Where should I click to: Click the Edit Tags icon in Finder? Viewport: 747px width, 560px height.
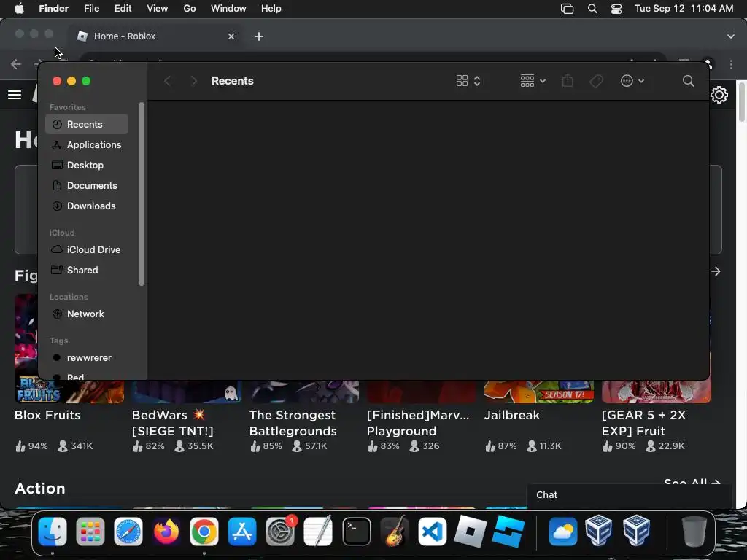pos(596,81)
